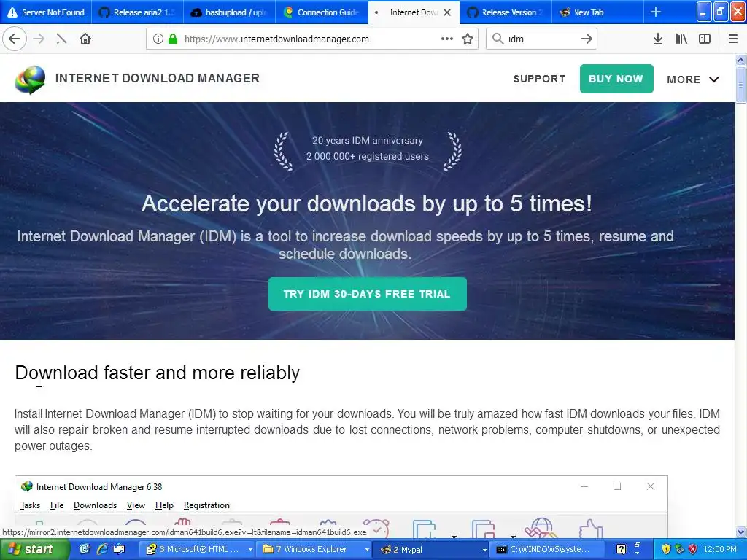747x560 pixels.
Task: Click the help question mark tray icon
Action: [x=621, y=549]
